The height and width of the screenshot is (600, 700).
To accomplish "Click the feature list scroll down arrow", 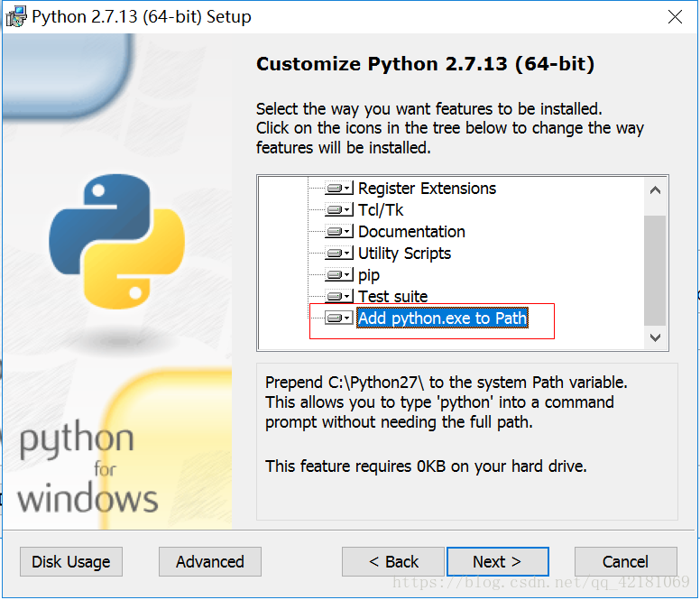I will [x=655, y=337].
